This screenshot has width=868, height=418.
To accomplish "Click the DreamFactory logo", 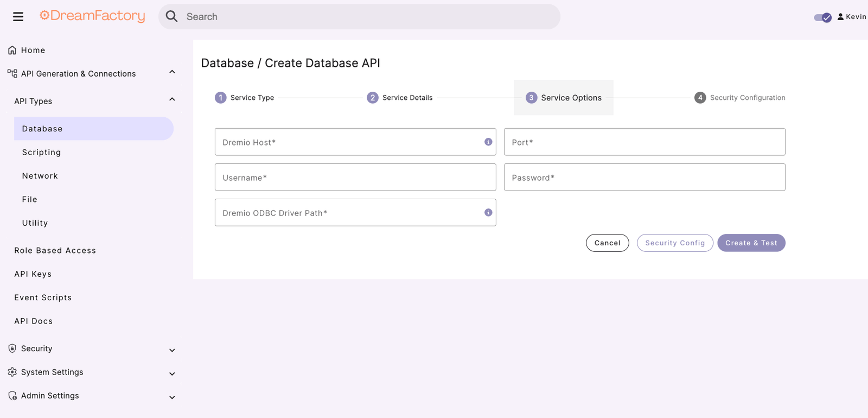I will [x=92, y=16].
